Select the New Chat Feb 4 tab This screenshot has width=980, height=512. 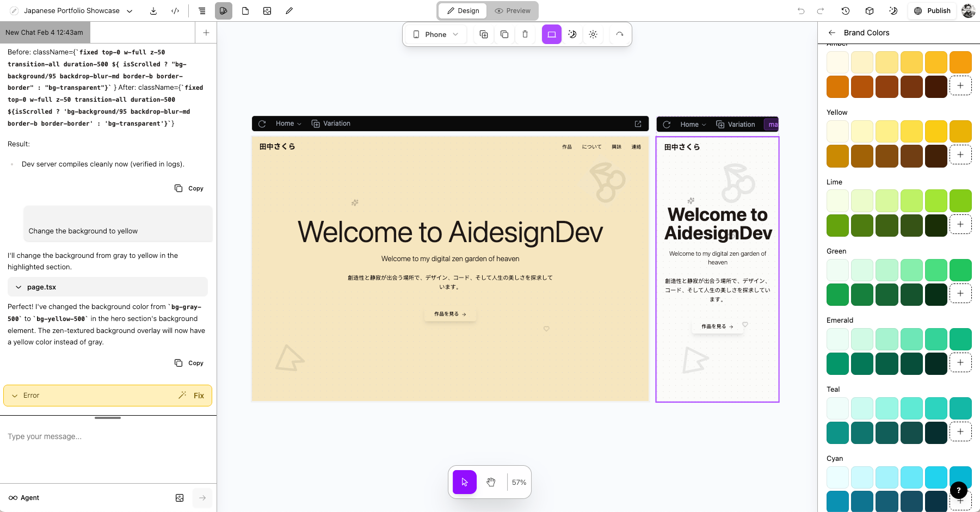[45, 32]
